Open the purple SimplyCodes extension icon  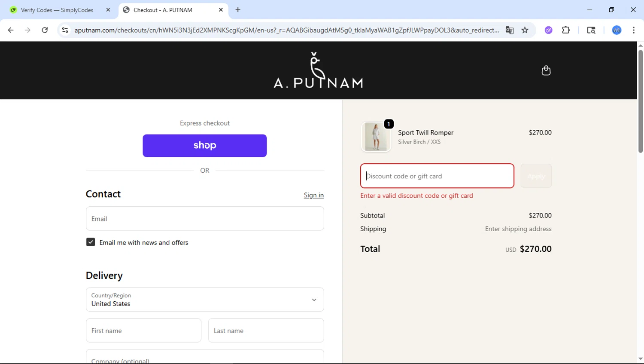pyautogui.click(x=548, y=30)
